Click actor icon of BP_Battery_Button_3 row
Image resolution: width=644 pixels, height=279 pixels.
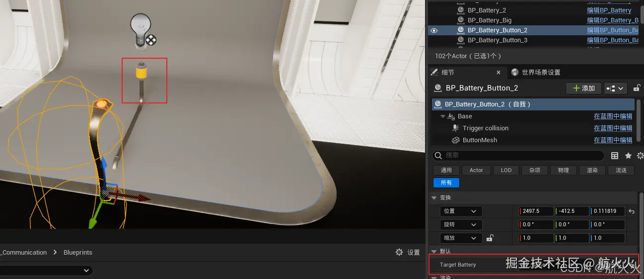point(461,40)
